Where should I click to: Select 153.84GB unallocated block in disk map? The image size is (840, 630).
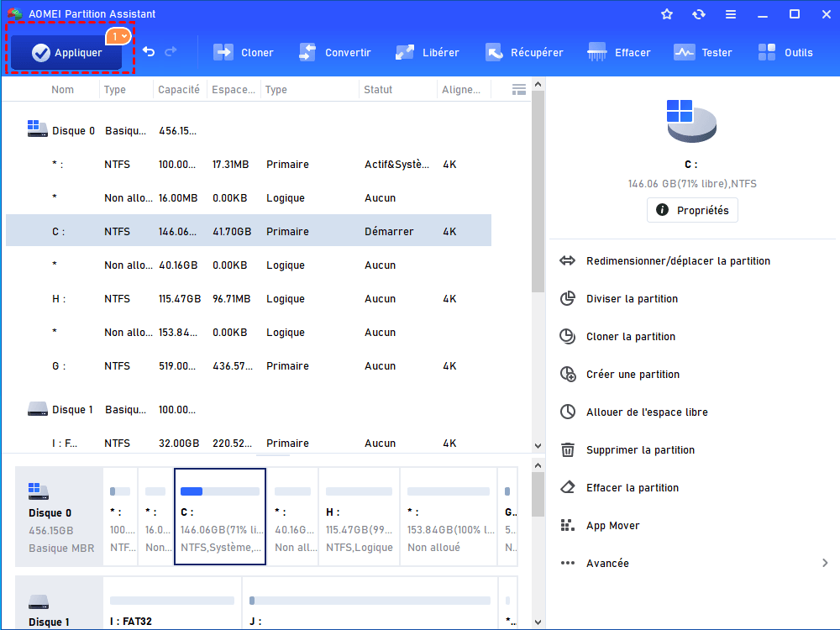click(449, 517)
